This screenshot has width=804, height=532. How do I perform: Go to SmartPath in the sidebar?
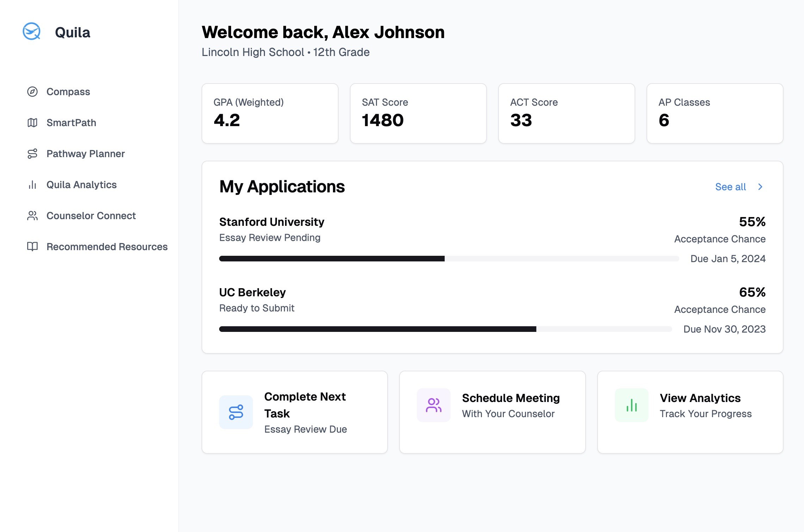click(x=71, y=123)
